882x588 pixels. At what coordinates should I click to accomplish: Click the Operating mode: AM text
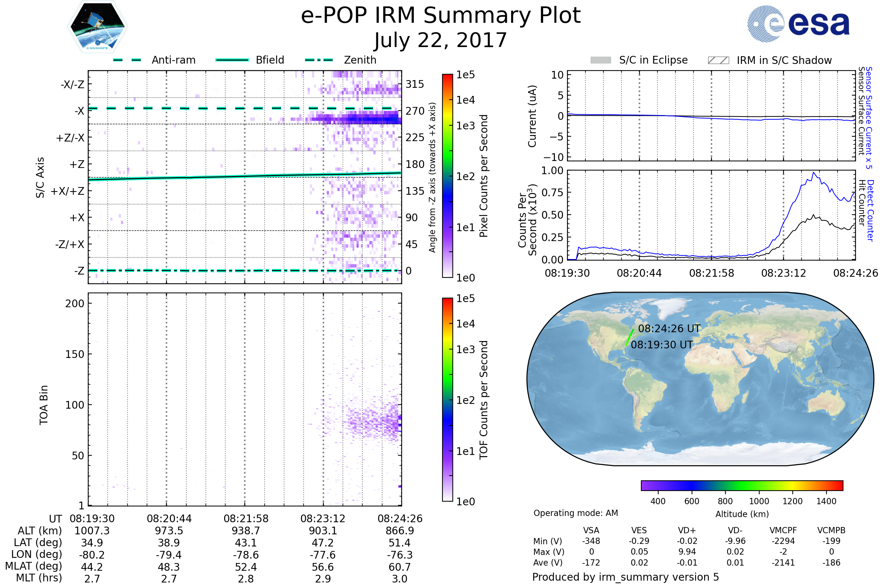pos(576,513)
